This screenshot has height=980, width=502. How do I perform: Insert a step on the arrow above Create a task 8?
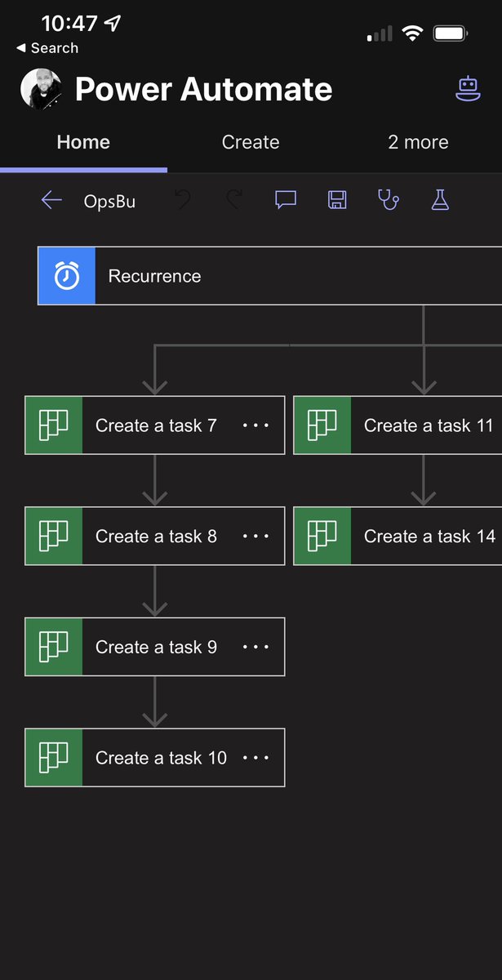155,480
